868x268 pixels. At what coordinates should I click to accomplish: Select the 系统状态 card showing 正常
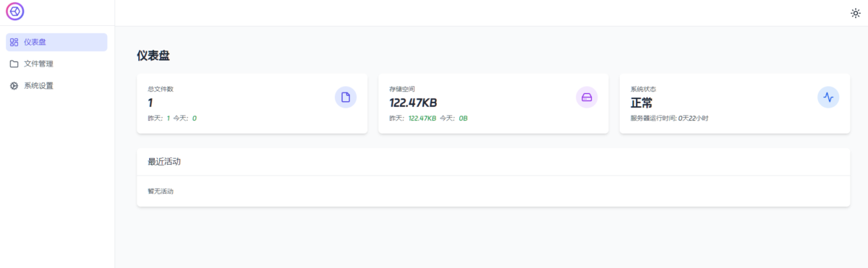point(734,103)
